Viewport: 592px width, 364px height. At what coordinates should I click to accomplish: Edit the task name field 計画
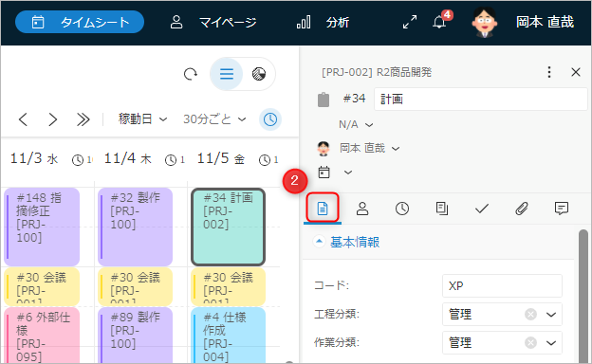(x=480, y=100)
